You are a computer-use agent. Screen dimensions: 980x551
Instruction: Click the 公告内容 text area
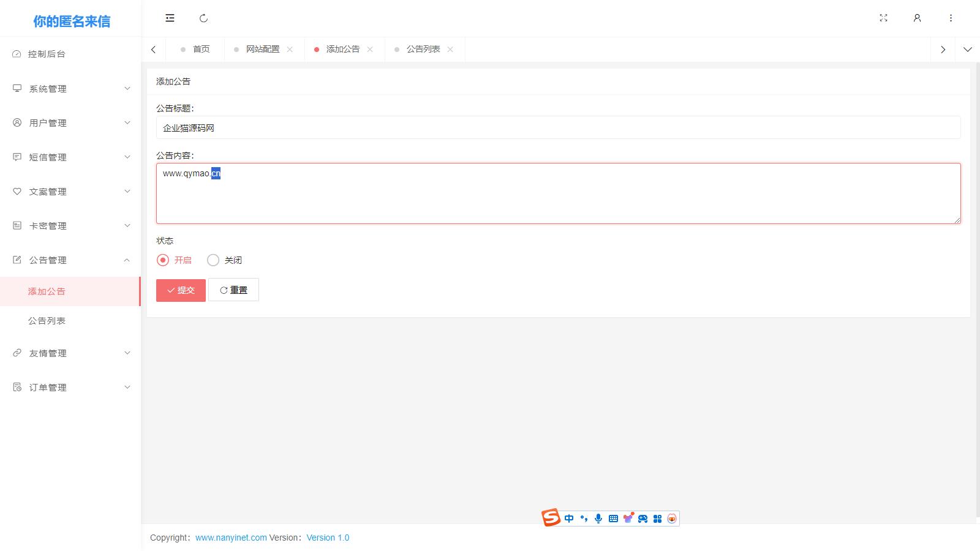pos(558,193)
